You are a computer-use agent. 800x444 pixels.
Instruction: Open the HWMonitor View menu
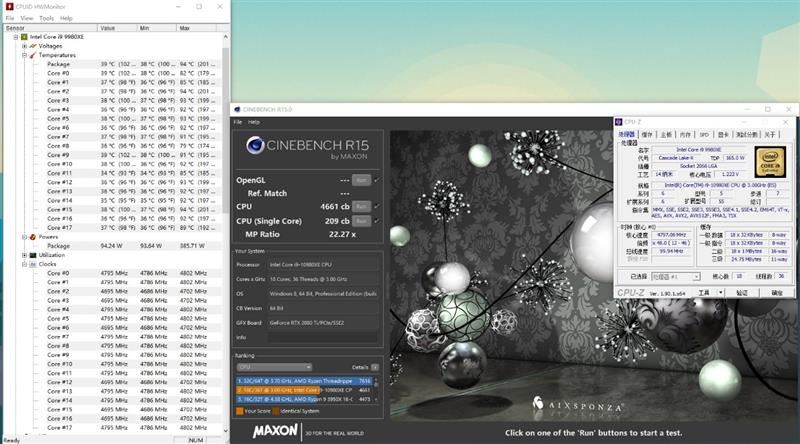[x=27, y=18]
